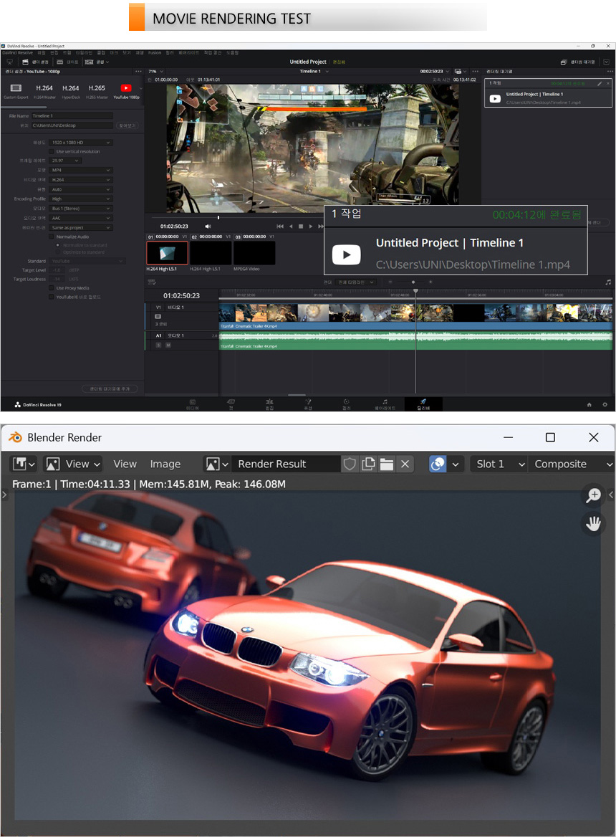Click the Blender zoom magnifier icon
This screenshot has height=840, width=616.
click(593, 495)
